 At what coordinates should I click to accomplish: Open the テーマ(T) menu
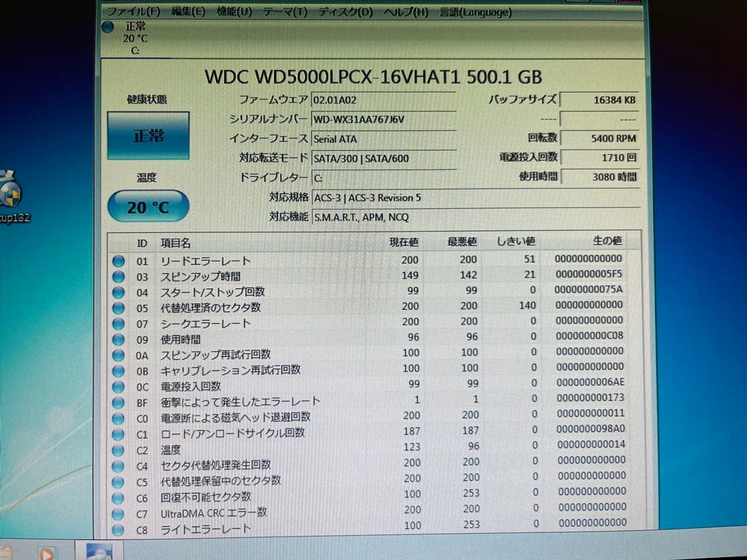coord(285,12)
